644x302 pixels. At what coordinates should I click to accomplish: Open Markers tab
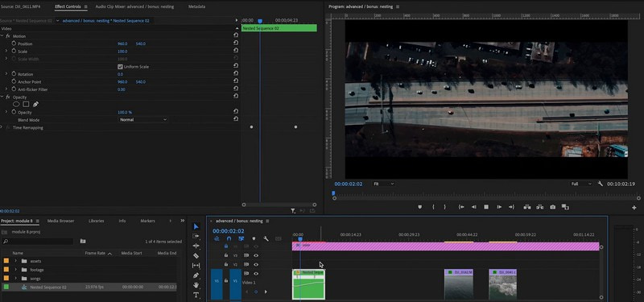pos(147,221)
